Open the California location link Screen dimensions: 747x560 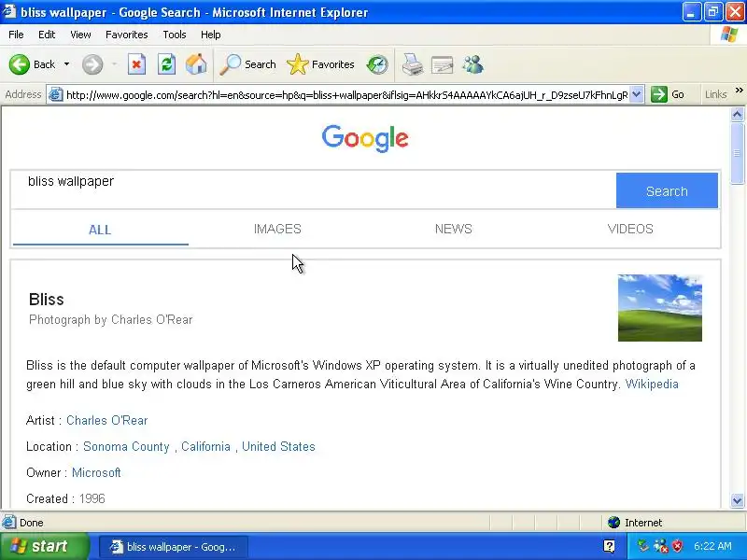tap(205, 447)
